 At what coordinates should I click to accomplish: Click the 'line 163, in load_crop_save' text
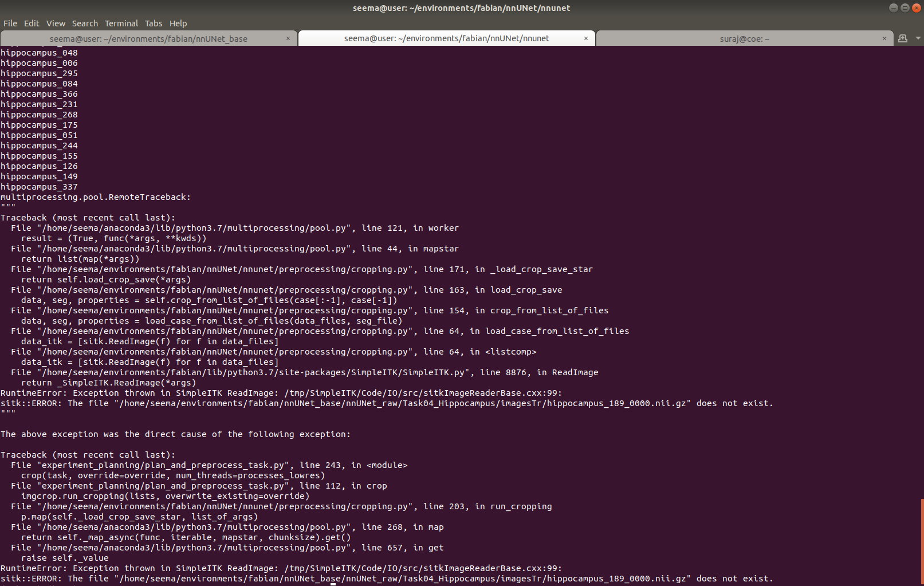click(493, 290)
